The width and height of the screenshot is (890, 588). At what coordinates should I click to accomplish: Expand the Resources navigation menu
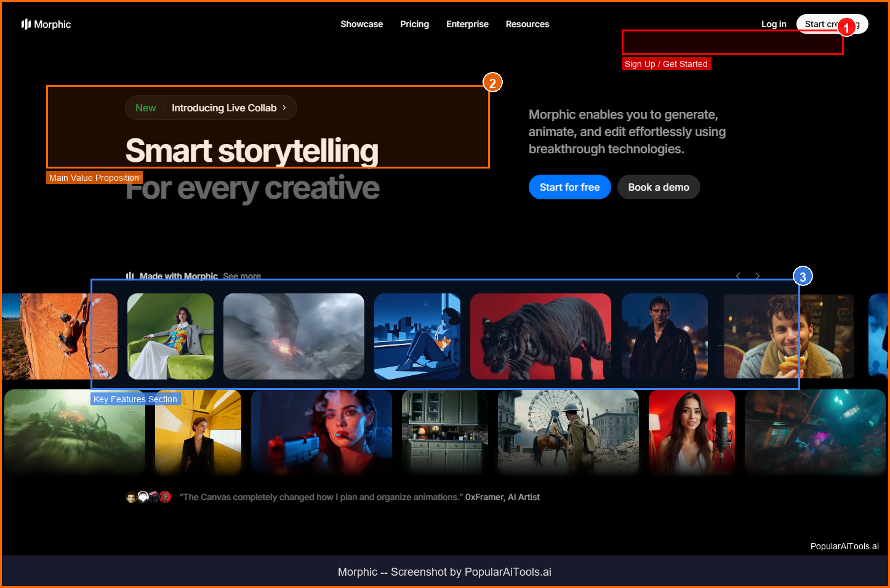tap(527, 24)
